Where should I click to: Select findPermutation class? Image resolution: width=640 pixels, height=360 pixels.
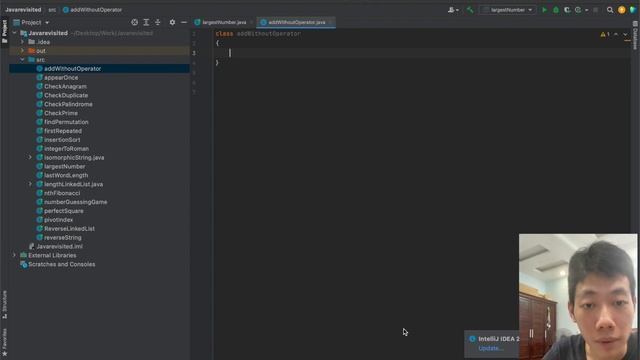(66, 122)
